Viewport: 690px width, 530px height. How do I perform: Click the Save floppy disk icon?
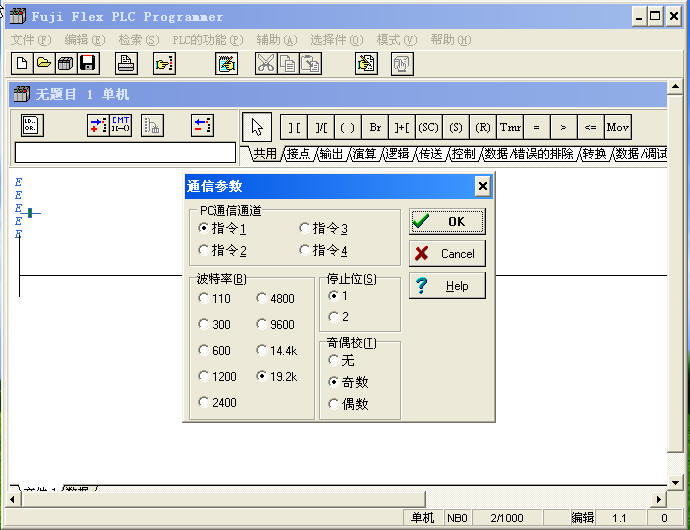[x=87, y=64]
